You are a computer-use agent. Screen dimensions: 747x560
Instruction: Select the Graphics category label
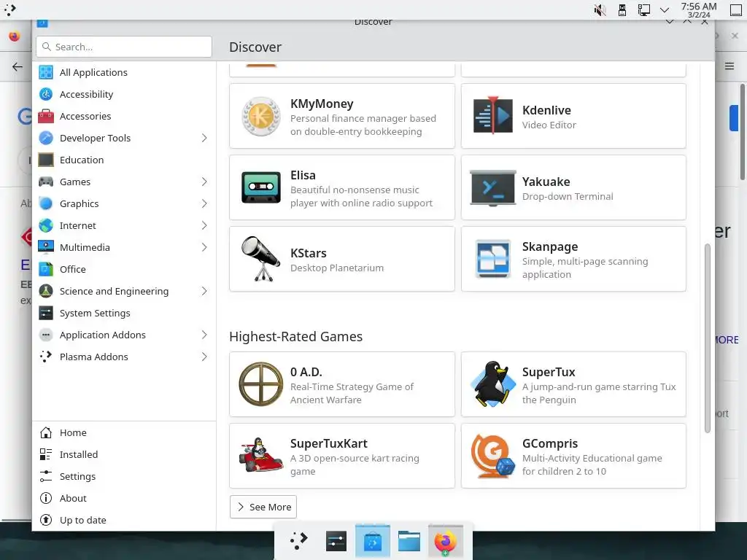pos(79,204)
